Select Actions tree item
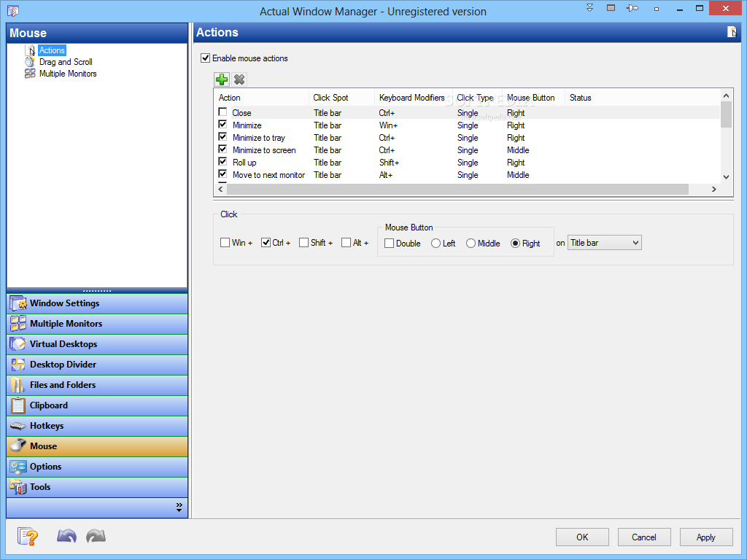Viewport: 747px width, 560px height. (52, 50)
